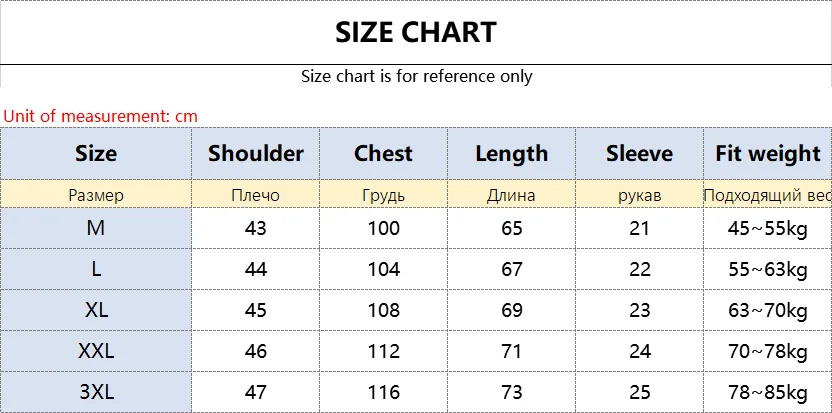Screen dimensions: 832x413
Task: Select the Shoulder column header
Action: 256,153
